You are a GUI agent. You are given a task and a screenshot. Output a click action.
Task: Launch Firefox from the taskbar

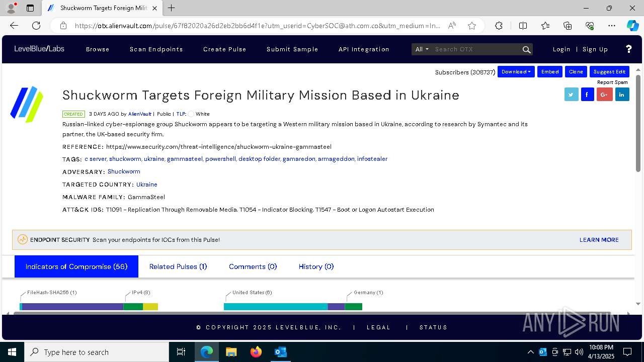click(256, 352)
